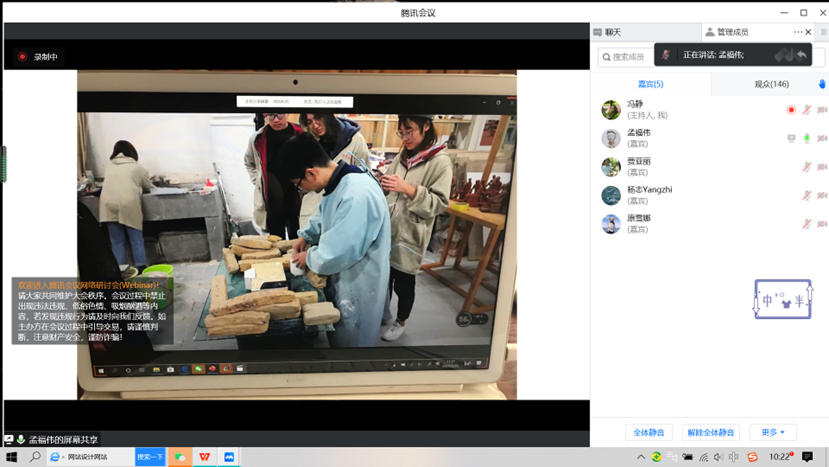829x467 pixels.
Task: Click 杨志Yangzhi's camera-off icon
Action: tap(822, 196)
